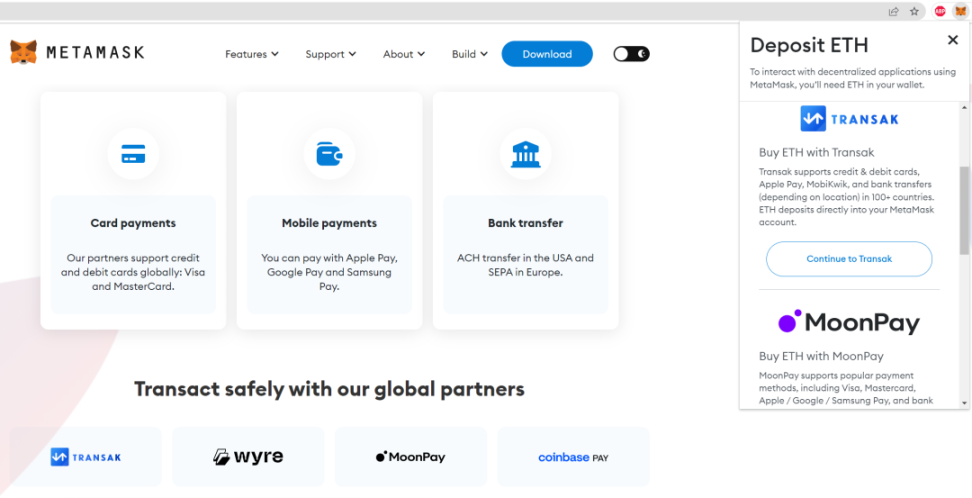This screenshot has width=972, height=498.
Task: Click the blue Download button
Action: coord(547,54)
